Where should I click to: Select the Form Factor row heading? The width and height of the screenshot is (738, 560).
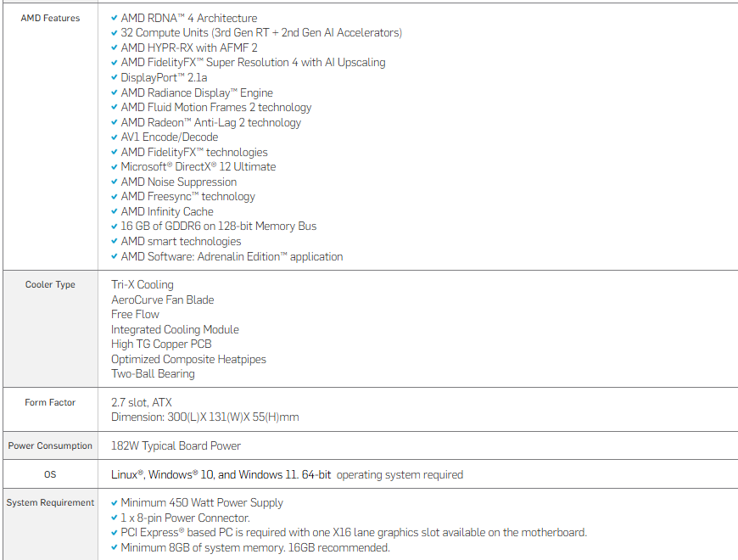pyautogui.click(x=50, y=403)
